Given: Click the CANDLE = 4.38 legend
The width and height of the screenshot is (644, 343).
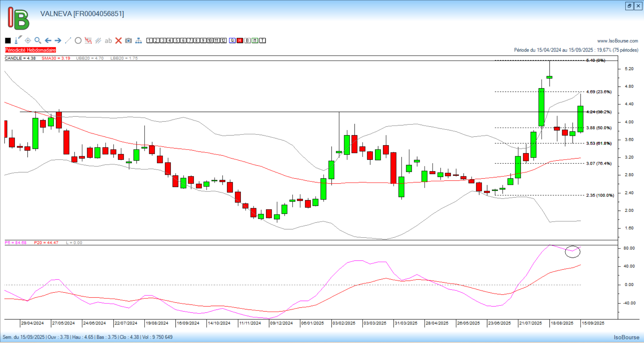Looking at the screenshot, I should click(x=20, y=58).
